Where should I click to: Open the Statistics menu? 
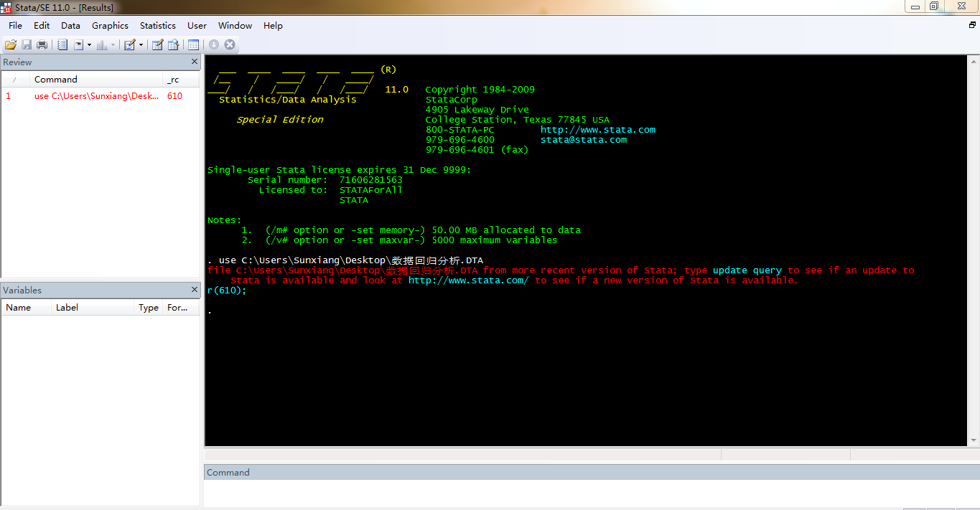158,25
